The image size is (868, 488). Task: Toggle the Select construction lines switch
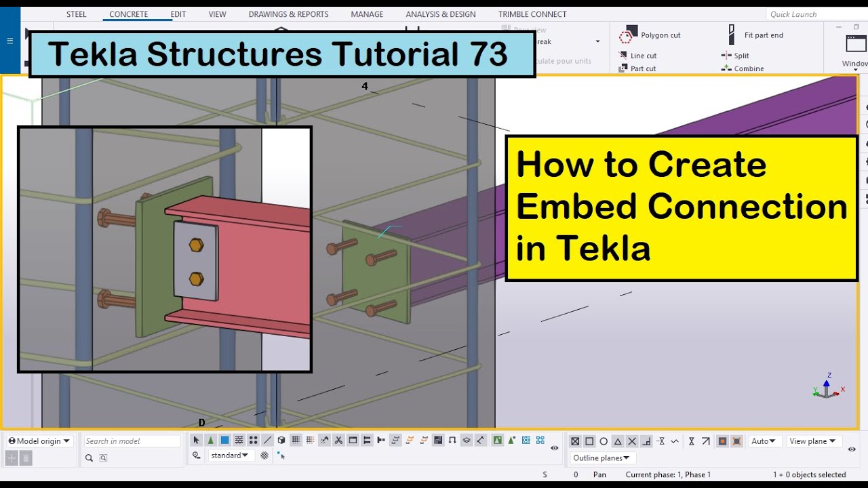[267, 441]
